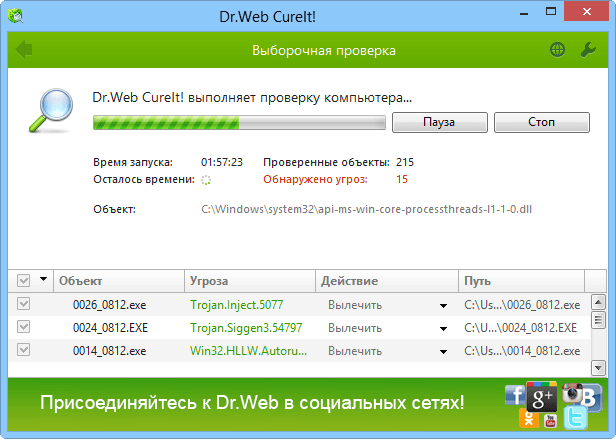616x439 pixels.
Task: Click the start time value 01:57:23
Action: tap(222, 162)
